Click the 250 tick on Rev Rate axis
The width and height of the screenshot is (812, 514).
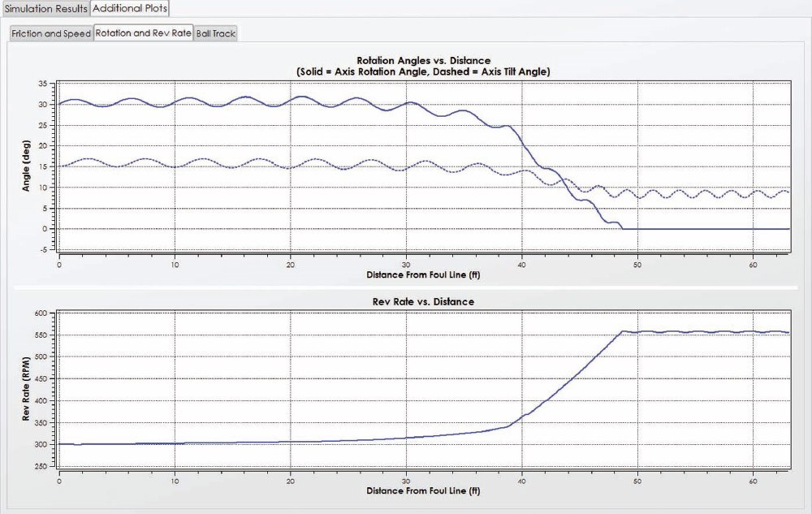(45, 467)
